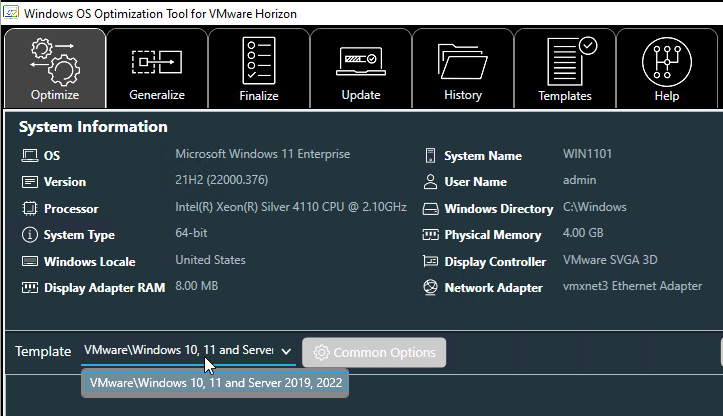The width and height of the screenshot is (723, 416).
Task: Open the Generalize tab
Action: [x=157, y=68]
